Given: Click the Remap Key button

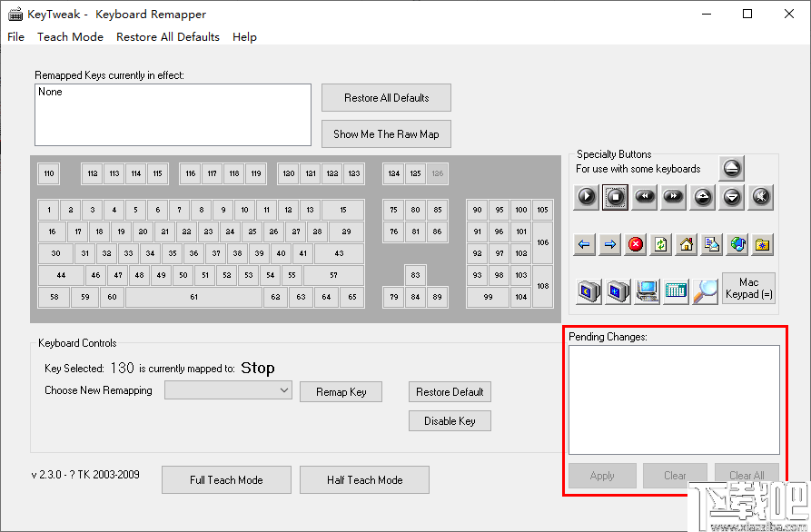Looking at the screenshot, I should coord(341,391).
